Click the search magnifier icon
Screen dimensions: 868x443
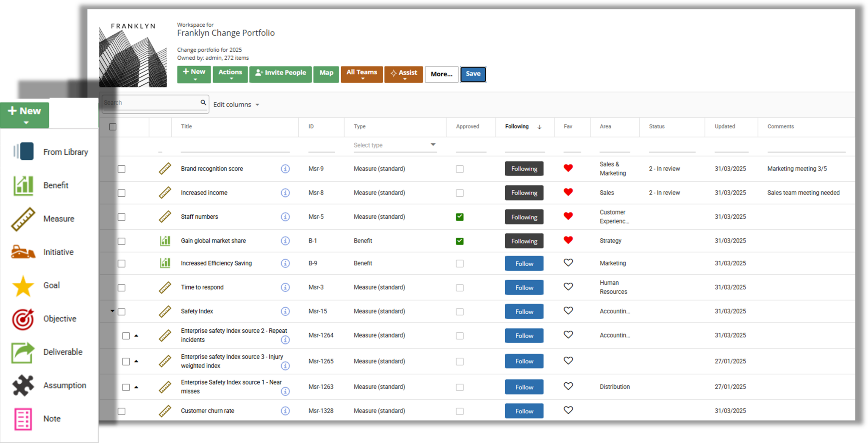[x=203, y=103]
